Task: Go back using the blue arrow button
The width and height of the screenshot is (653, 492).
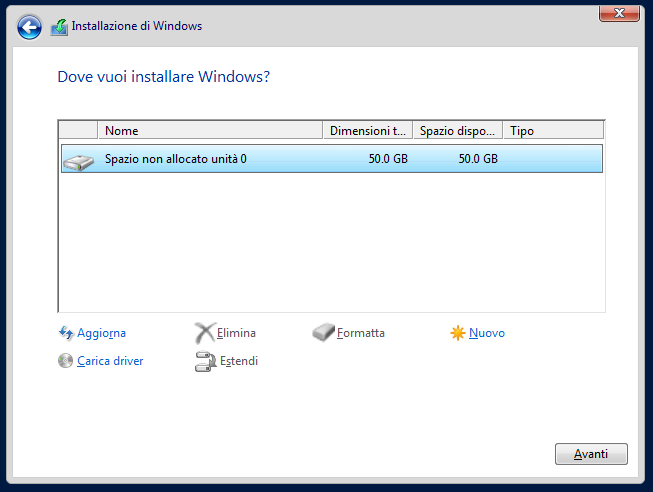Action: [x=29, y=27]
